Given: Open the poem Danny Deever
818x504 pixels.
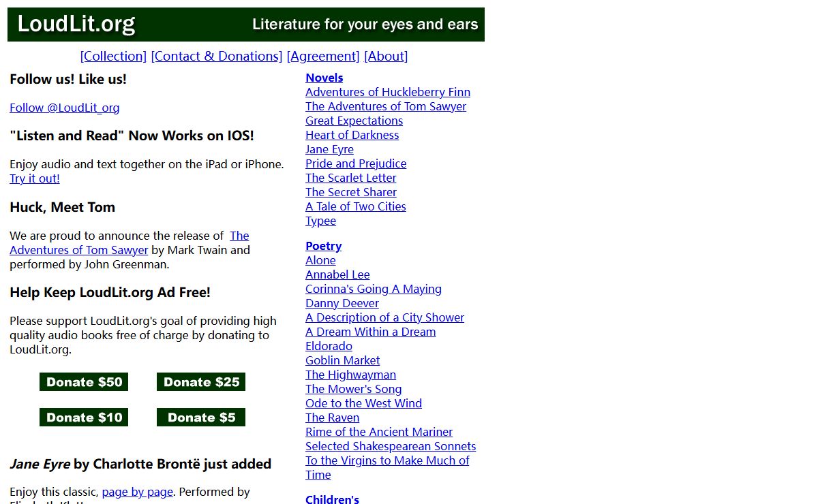Looking at the screenshot, I should [x=342, y=303].
